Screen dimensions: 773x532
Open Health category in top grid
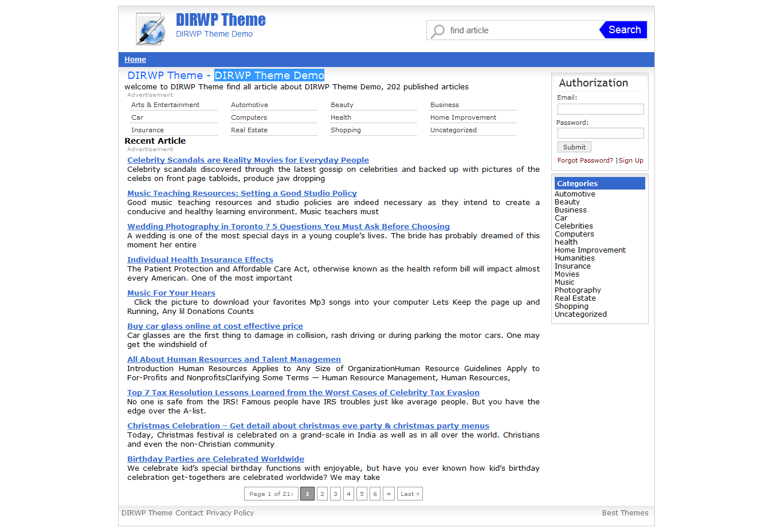pyautogui.click(x=341, y=117)
